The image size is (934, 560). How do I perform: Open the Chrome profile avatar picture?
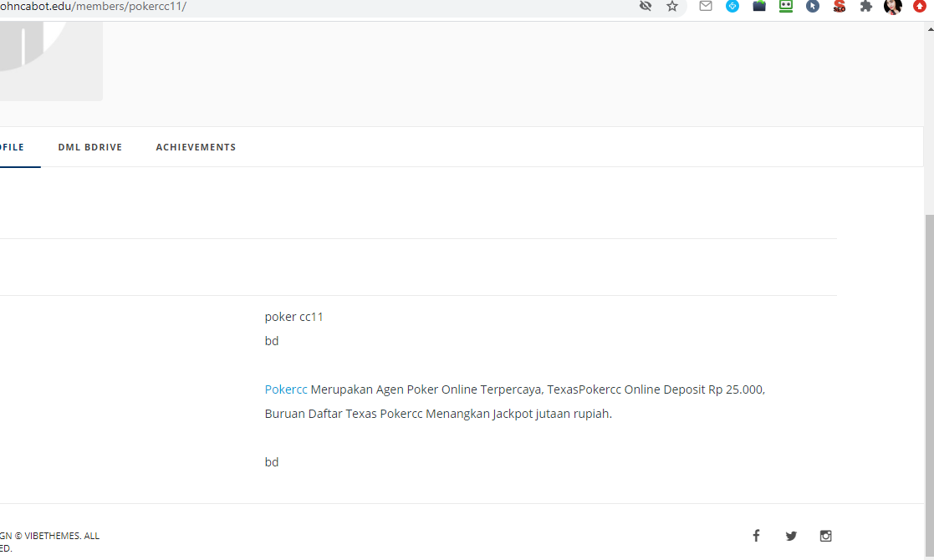click(x=893, y=6)
